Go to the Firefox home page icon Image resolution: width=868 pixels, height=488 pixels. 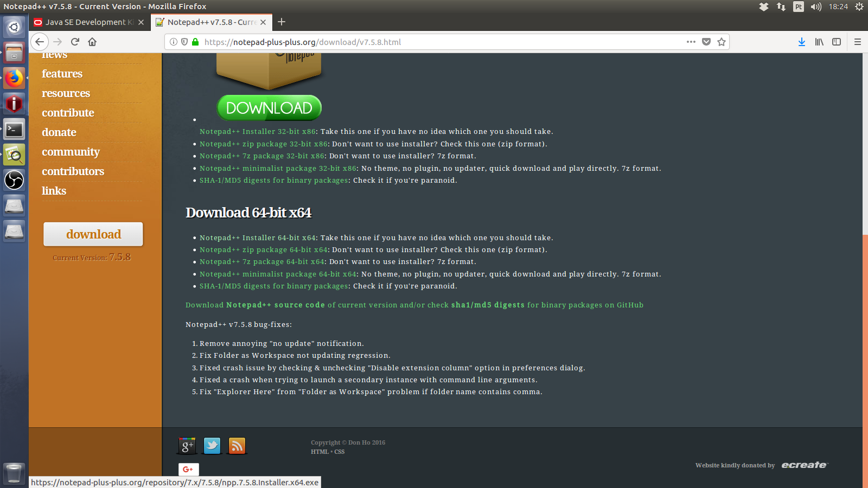coord(92,42)
